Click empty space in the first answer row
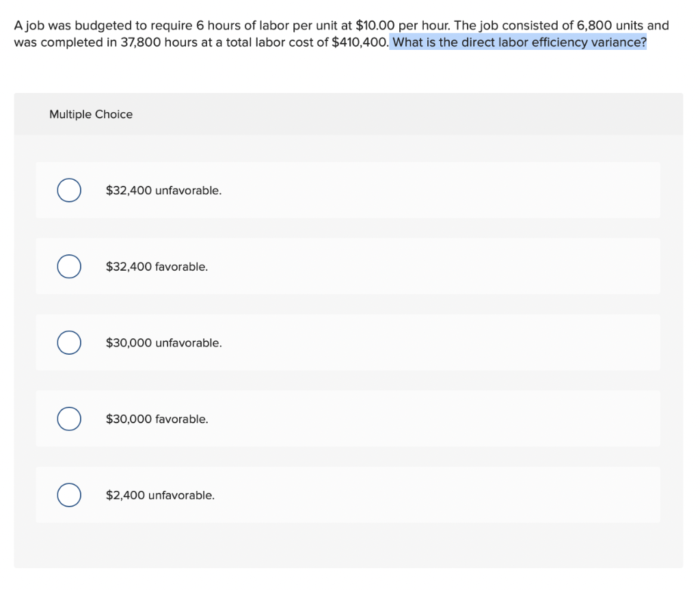 (437, 190)
